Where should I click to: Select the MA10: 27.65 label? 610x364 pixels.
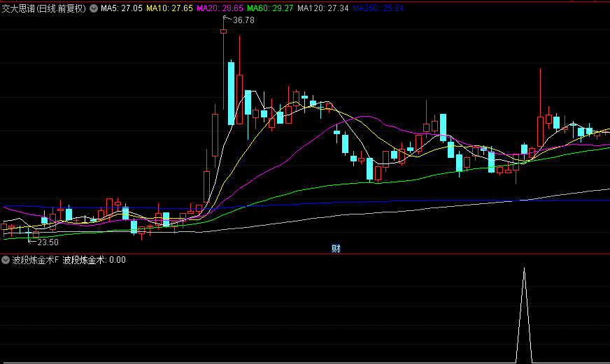pos(169,8)
